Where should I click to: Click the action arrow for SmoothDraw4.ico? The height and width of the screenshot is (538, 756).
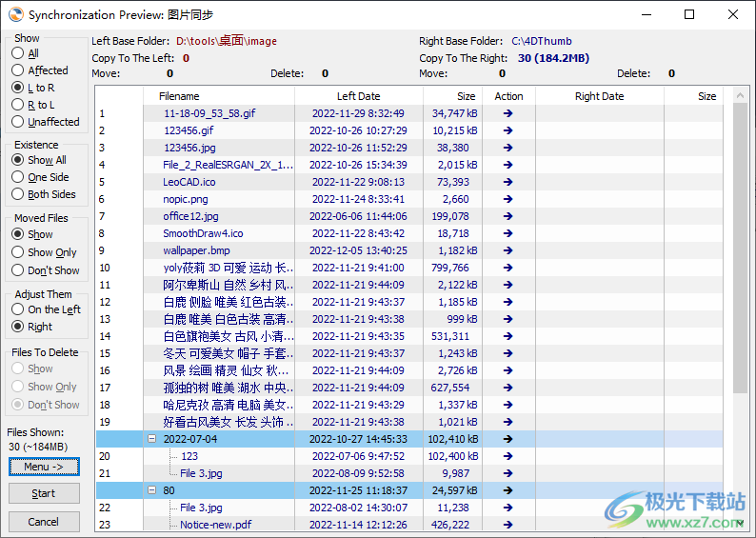click(x=507, y=233)
